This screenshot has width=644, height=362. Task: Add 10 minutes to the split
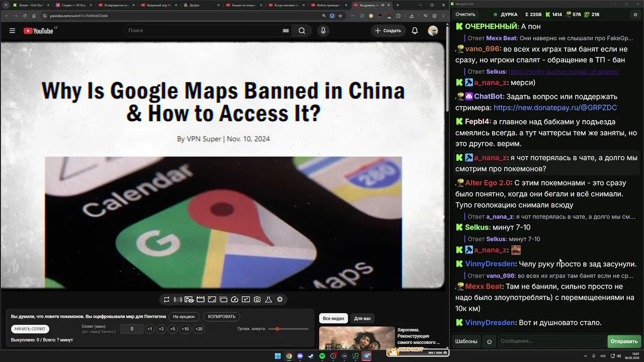185,329
